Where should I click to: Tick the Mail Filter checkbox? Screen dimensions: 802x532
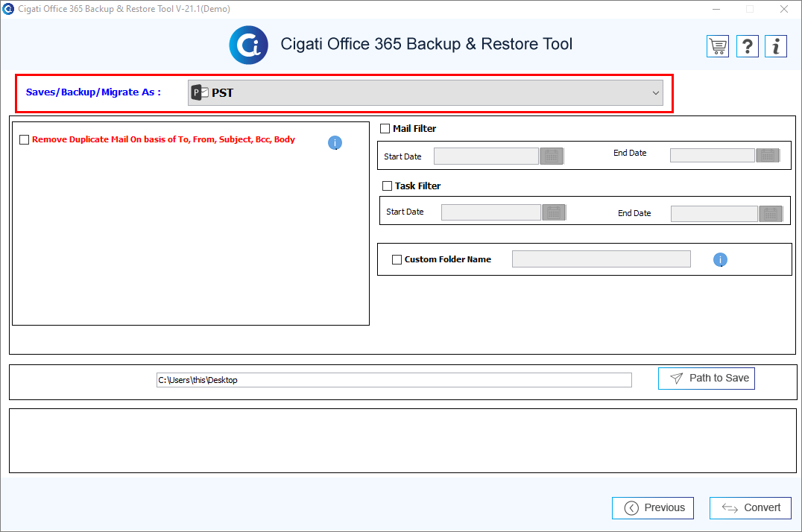385,129
